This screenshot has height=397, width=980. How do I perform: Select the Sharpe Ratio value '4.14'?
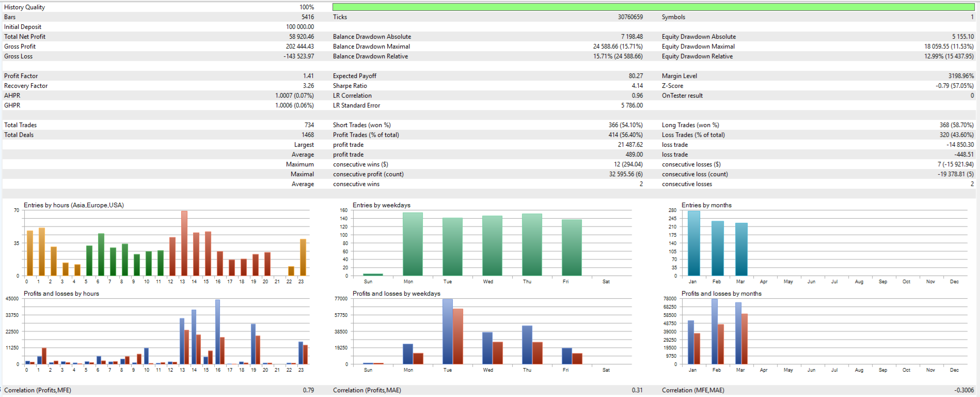pos(637,86)
